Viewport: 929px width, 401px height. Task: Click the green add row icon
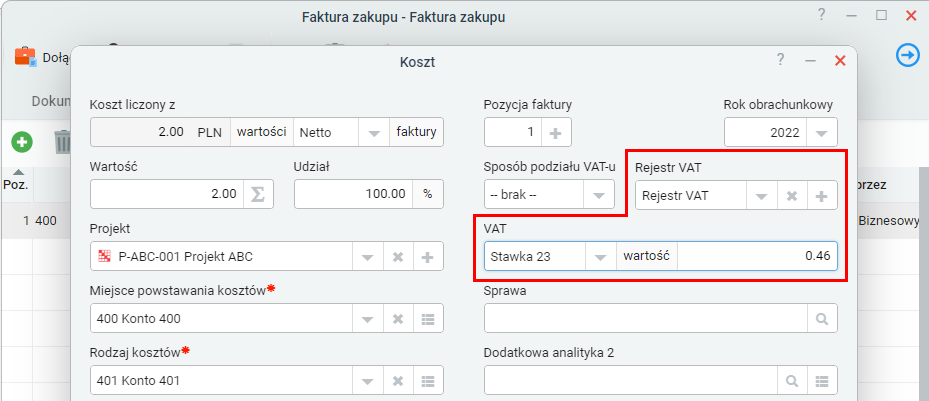tap(21, 142)
